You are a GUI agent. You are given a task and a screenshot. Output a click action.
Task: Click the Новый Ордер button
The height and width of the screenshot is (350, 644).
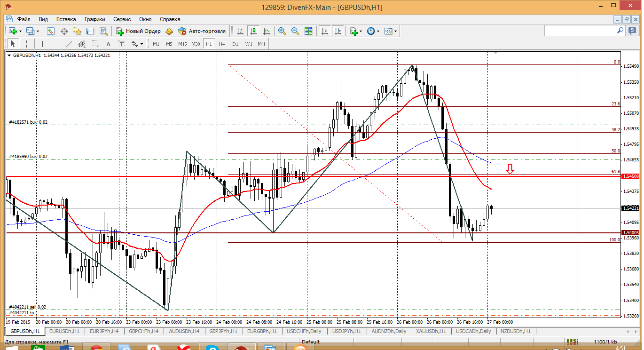click(x=138, y=31)
